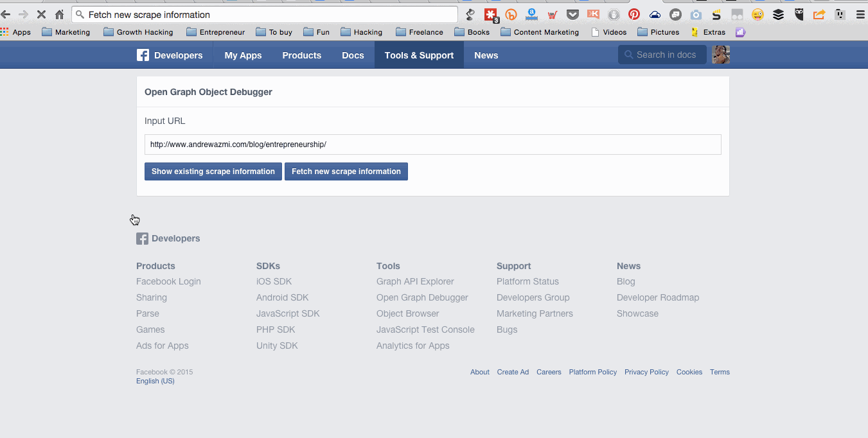Open the browser home page icon
868x438 pixels.
coord(59,14)
